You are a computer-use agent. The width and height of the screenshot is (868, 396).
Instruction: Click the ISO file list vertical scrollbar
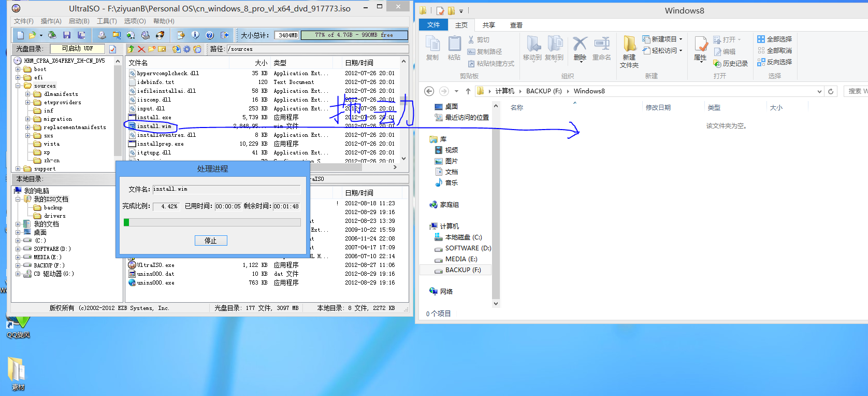tap(404, 110)
